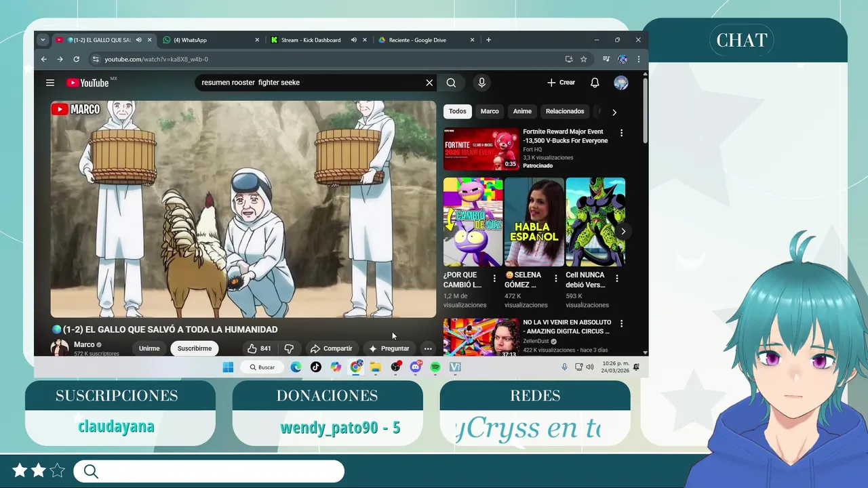Select the Anime filter chip
The image size is (868, 488).
(522, 111)
